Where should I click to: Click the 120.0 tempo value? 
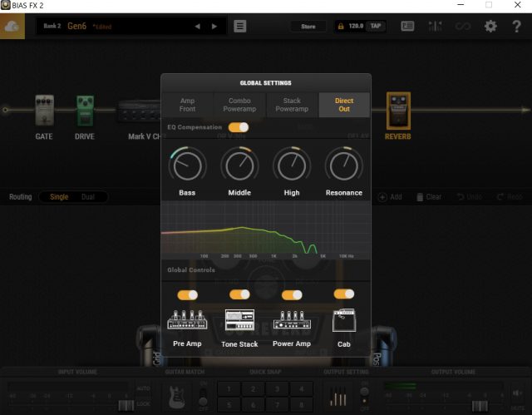tap(356, 26)
